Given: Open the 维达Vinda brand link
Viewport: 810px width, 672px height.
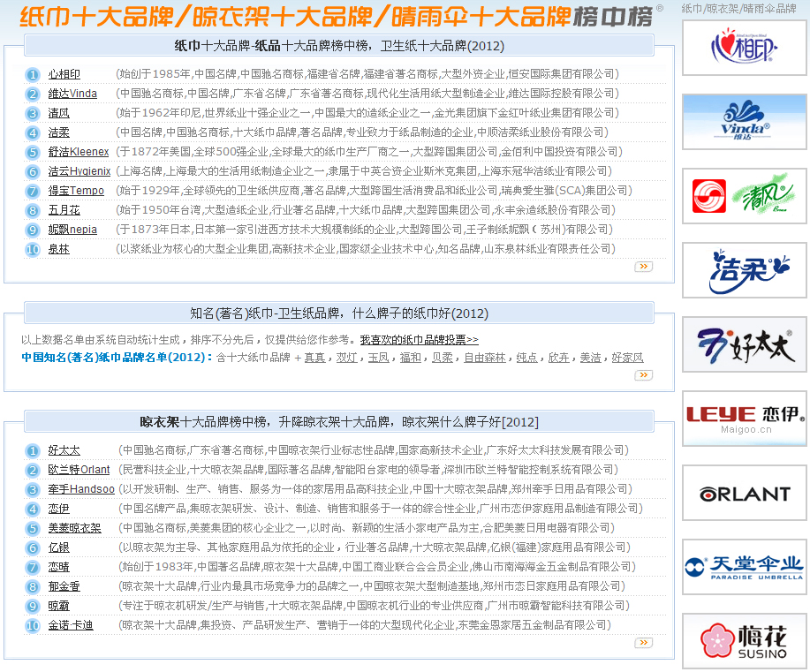Looking at the screenshot, I should [x=72, y=94].
